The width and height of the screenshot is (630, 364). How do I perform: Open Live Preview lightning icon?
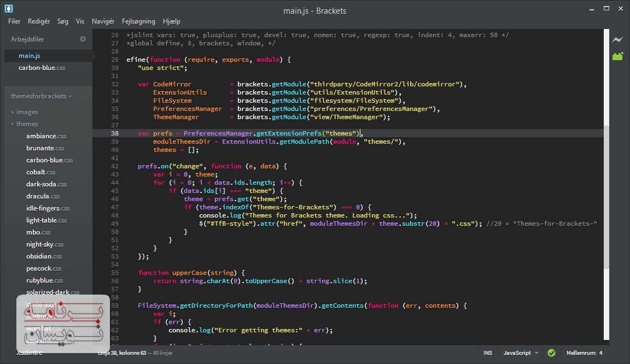point(617,39)
